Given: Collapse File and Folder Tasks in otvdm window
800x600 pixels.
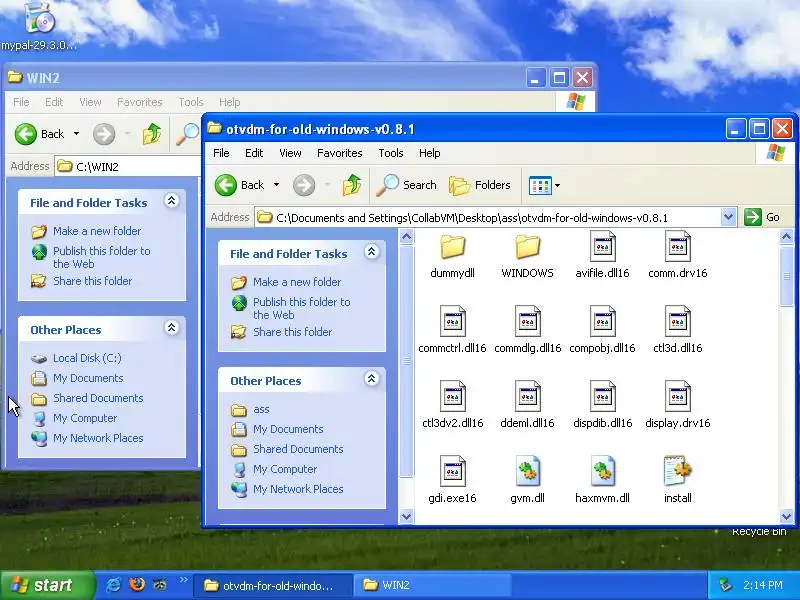Looking at the screenshot, I should click(371, 252).
